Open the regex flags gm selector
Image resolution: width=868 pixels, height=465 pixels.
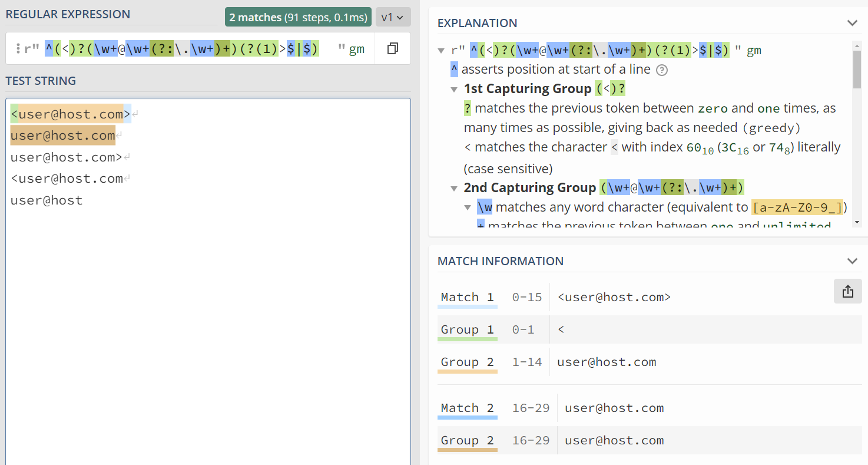coord(357,50)
